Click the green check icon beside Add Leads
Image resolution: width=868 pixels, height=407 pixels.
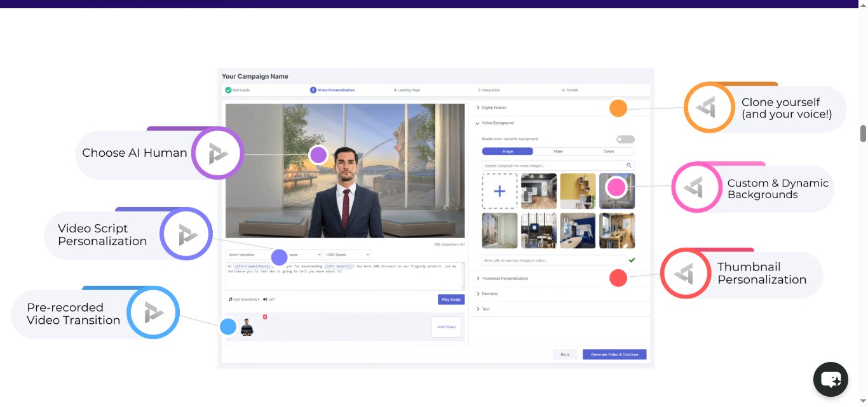pos(228,90)
